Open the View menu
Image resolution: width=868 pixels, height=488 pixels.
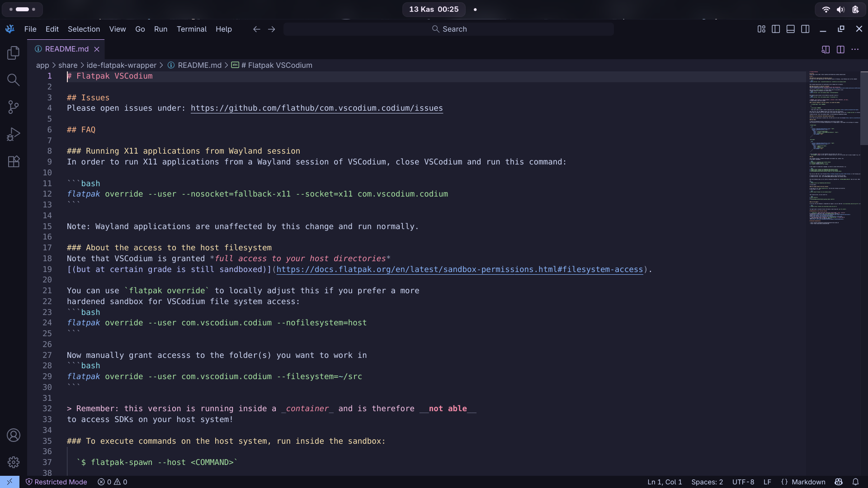pyautogui.click(x=118, y=29)
